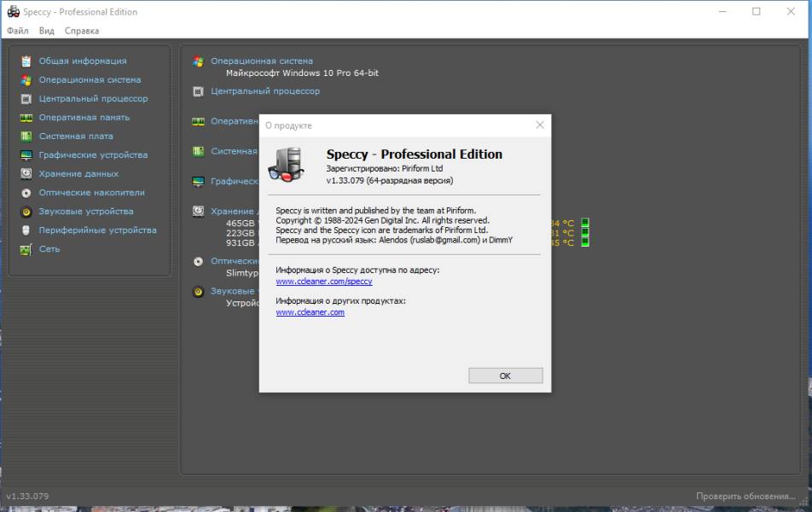Select Общая информация in the sidebar
The height and width of the screenshot is (512, 812).
click(83, 61)
